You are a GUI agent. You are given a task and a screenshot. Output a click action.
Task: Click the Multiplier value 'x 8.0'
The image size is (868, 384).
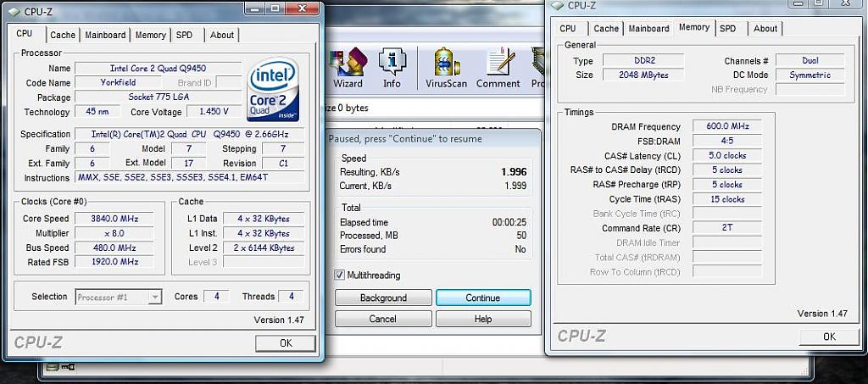114,233
